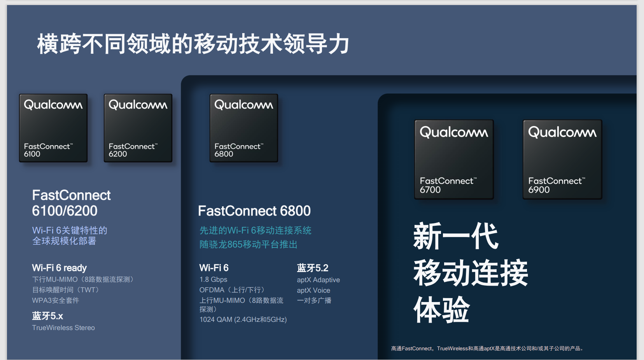Click the text 一对多广播
The width and height of the screenshot is (644, 360).
pyautogui.click(x=314, y=300)
